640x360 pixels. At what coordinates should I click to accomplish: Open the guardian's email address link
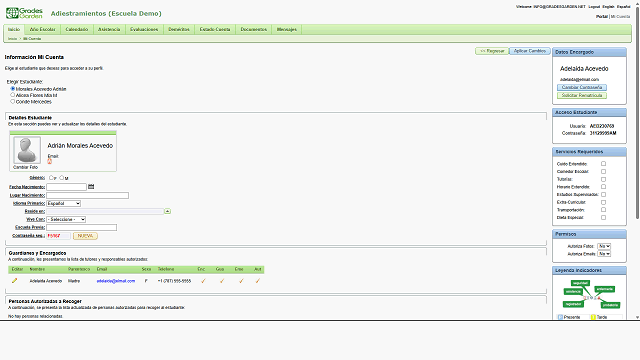click(116, 281)
